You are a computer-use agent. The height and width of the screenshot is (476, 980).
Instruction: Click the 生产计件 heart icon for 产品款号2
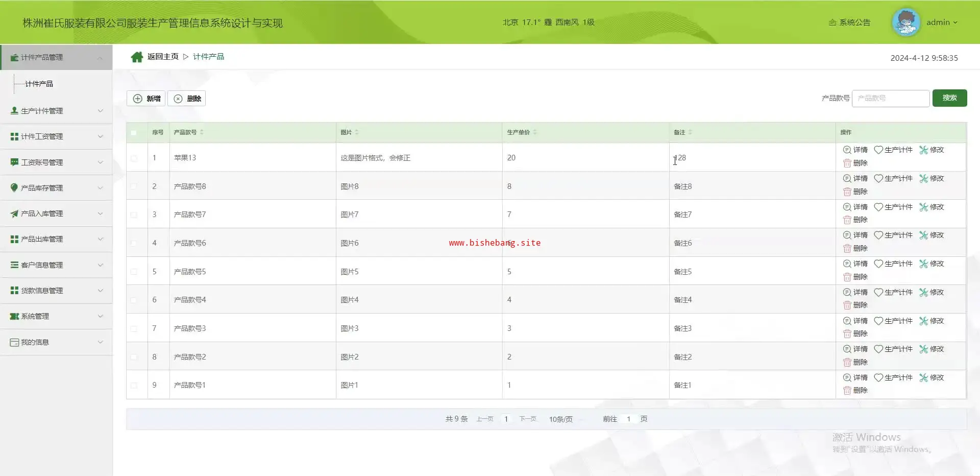coord(878,349)
